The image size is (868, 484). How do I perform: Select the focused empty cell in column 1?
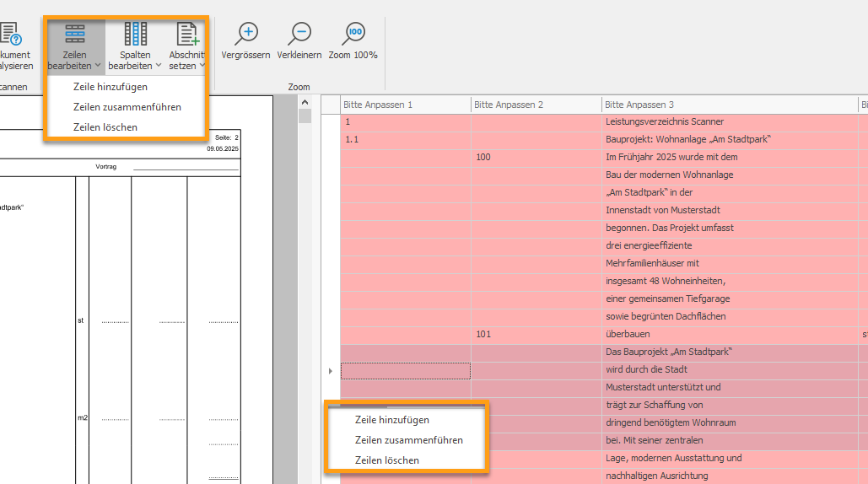(x=406, y=371)
